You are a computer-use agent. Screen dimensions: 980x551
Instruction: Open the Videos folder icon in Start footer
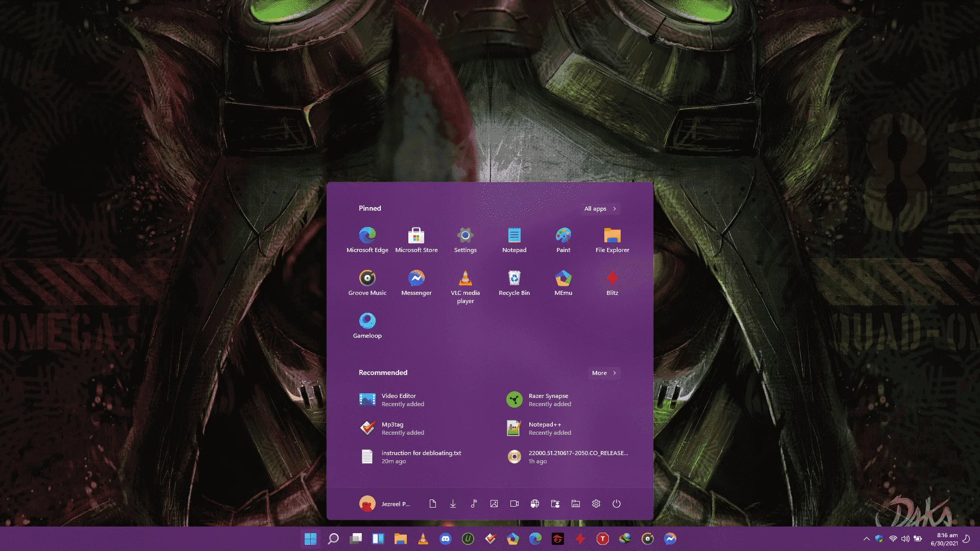[514, 504]
